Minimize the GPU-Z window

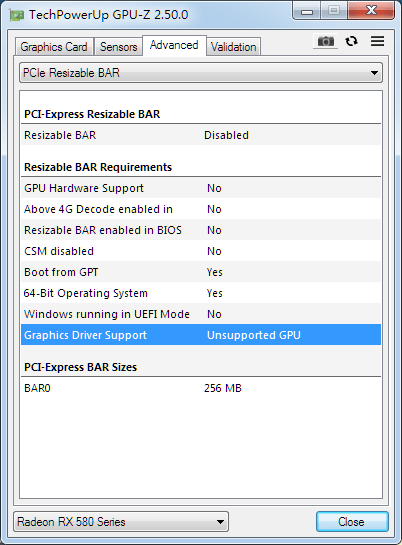pos(307,11)
